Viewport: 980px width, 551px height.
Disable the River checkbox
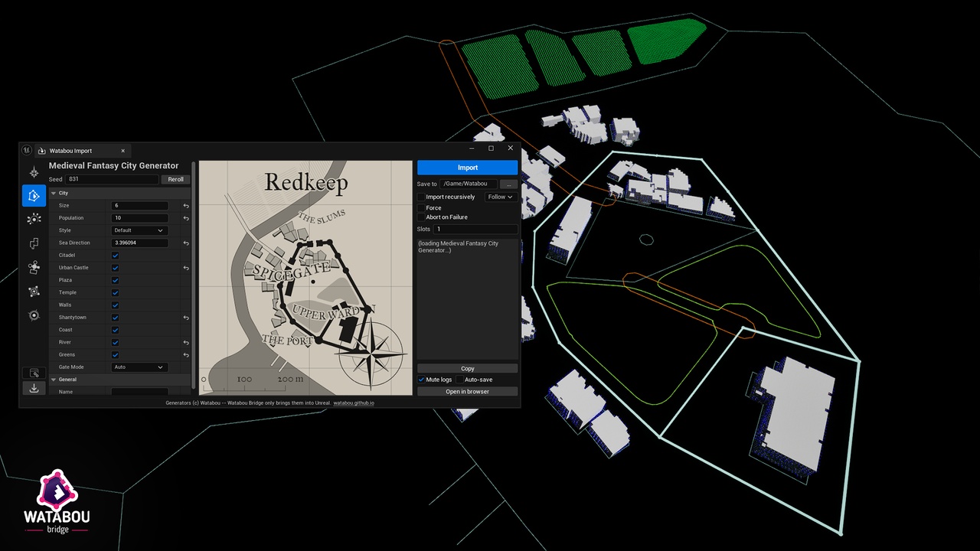point(116,342)
